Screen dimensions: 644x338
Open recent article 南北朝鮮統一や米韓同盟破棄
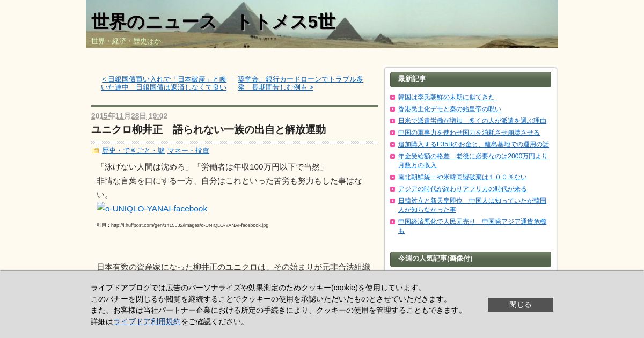pyautogui.click(x=463, y=177)
